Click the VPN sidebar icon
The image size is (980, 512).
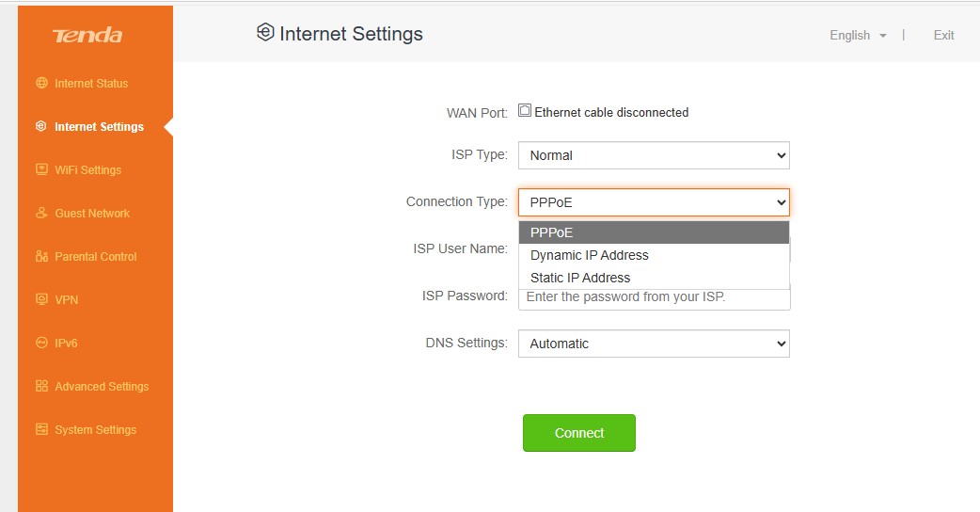(41, 299)
